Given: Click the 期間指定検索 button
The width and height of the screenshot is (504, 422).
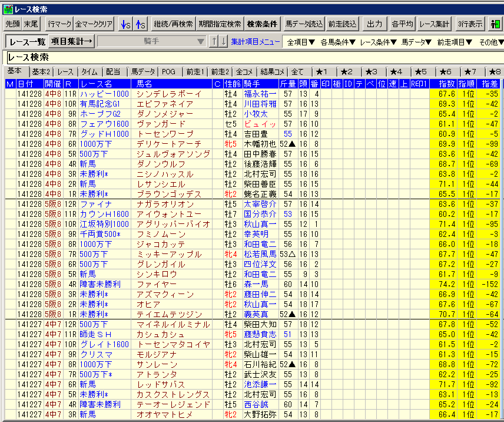Looking at the screenshot, I should point(220,24).
